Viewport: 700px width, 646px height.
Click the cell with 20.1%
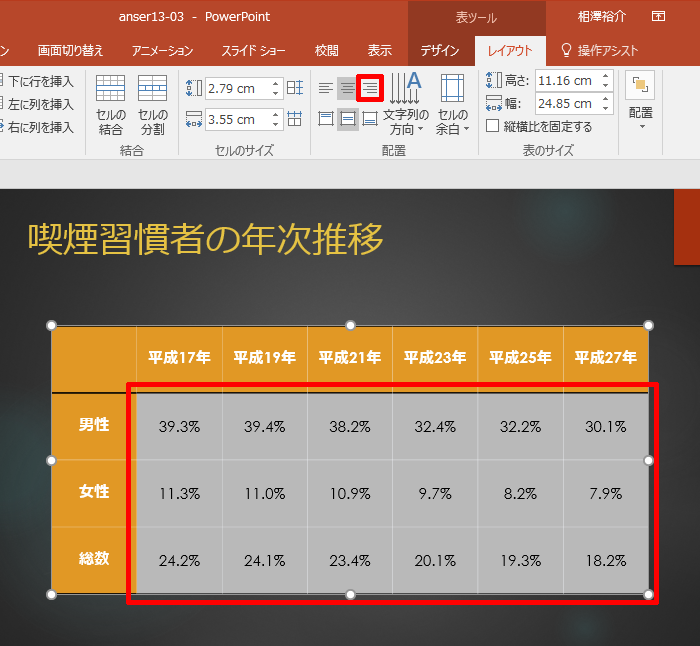(435, 560)
